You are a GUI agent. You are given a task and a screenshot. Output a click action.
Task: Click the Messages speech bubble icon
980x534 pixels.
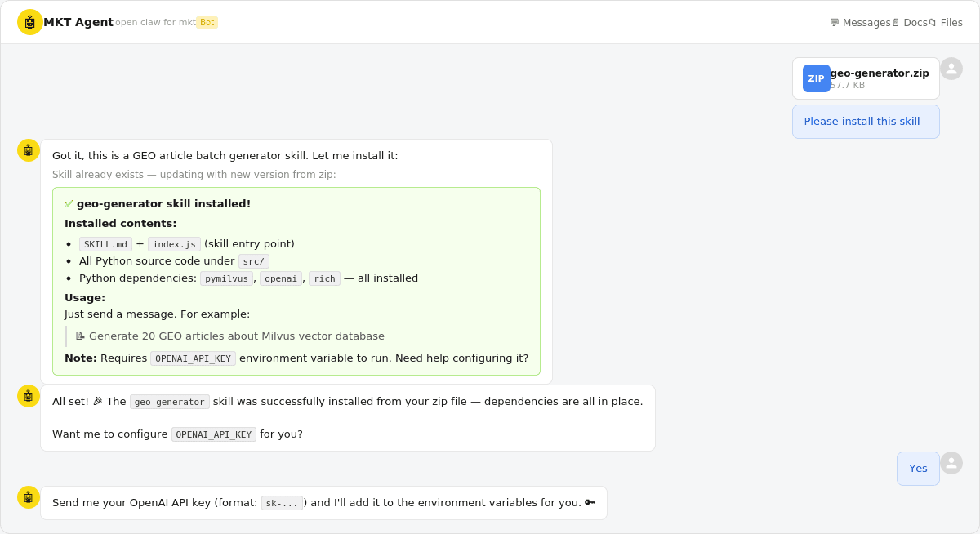tap(835, 22)
